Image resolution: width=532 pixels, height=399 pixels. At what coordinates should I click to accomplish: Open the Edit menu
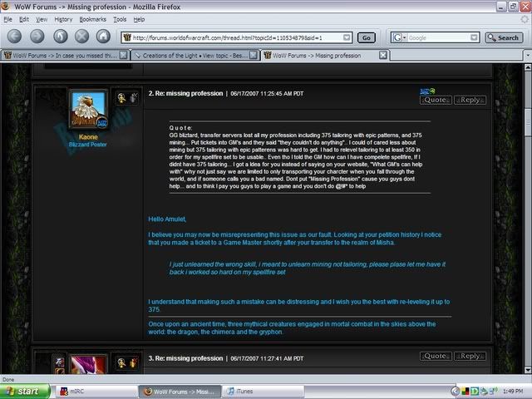click(x=24, y=19)
